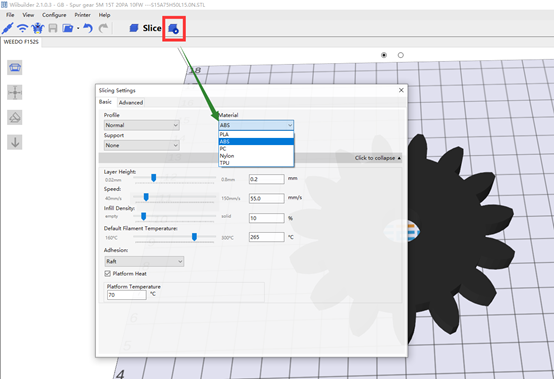Open the Profile dropdown showing Normal
This screenshot has height=379, width=554.
pos(142,125)
